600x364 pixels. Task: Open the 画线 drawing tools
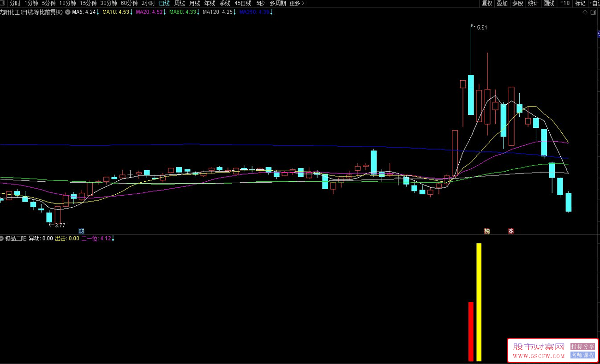(549, 3)
